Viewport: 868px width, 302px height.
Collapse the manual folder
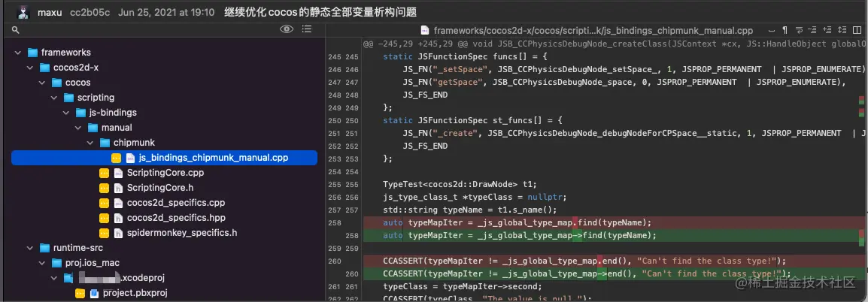(79, 127)
